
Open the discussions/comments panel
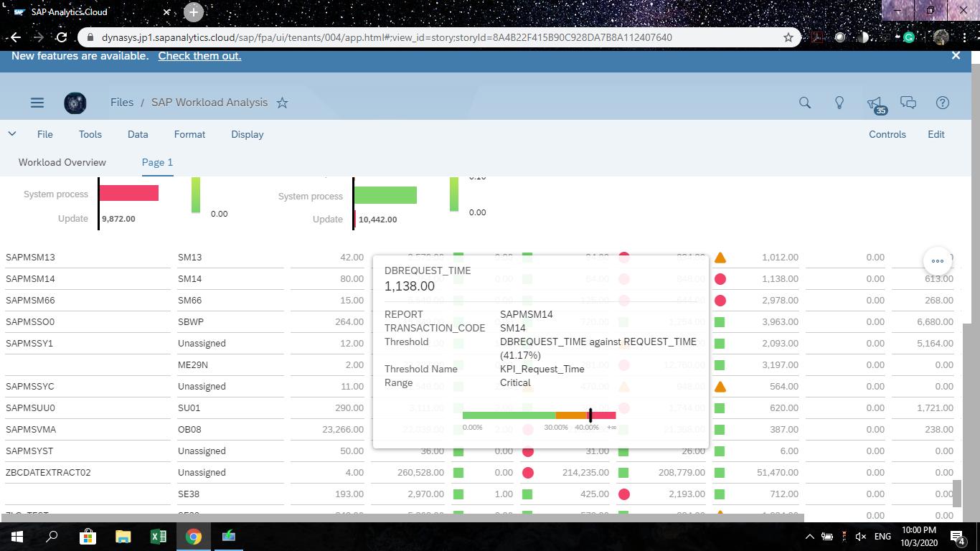[x=908, y=103]
